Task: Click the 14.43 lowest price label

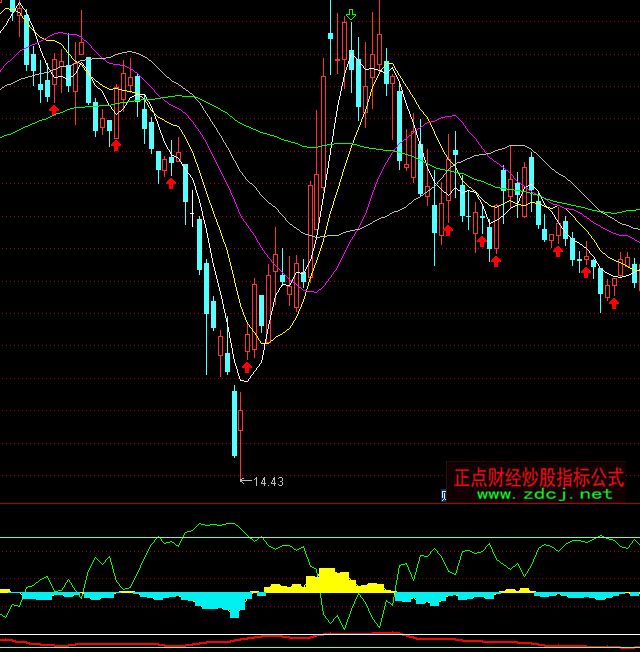Action: [x=268, y=481]
